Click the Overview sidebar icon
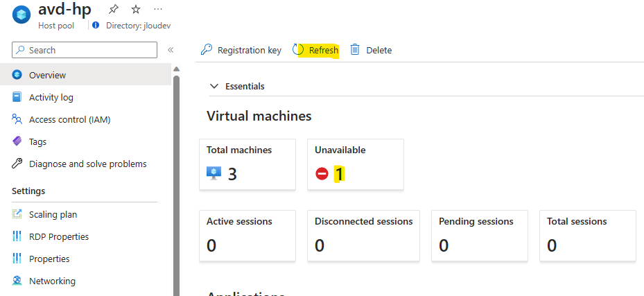 17,75
